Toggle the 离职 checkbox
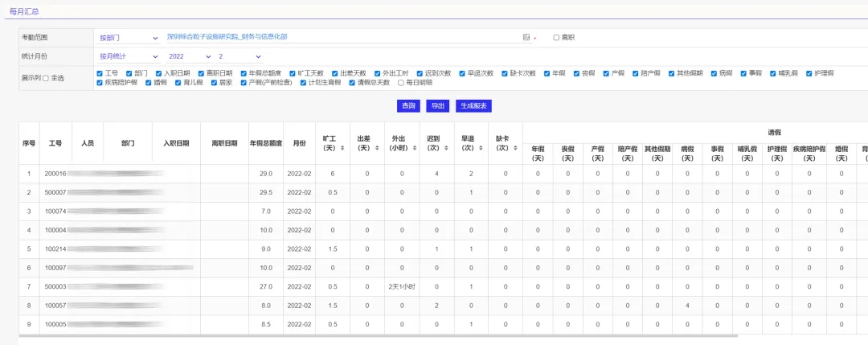868x345 pixels. click(556, 38)
